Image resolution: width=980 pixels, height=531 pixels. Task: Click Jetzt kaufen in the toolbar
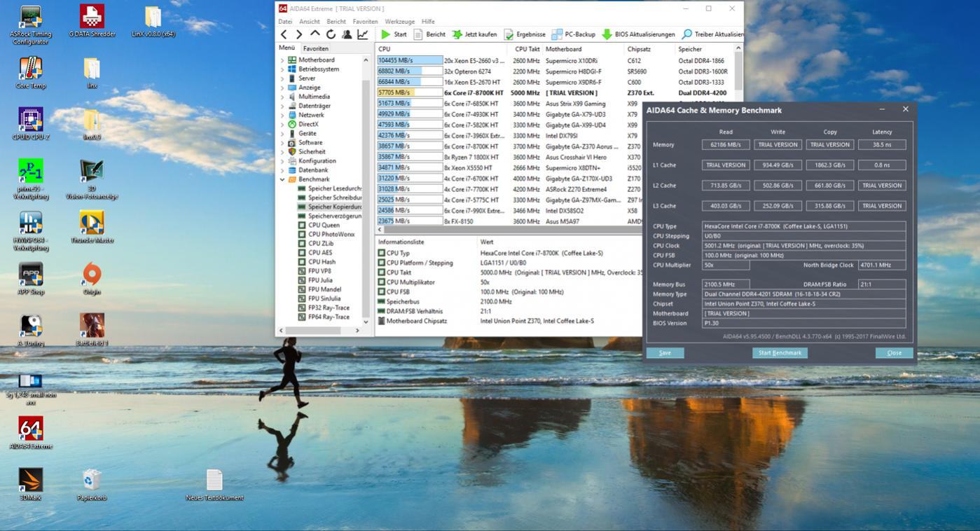pos(474,34)
